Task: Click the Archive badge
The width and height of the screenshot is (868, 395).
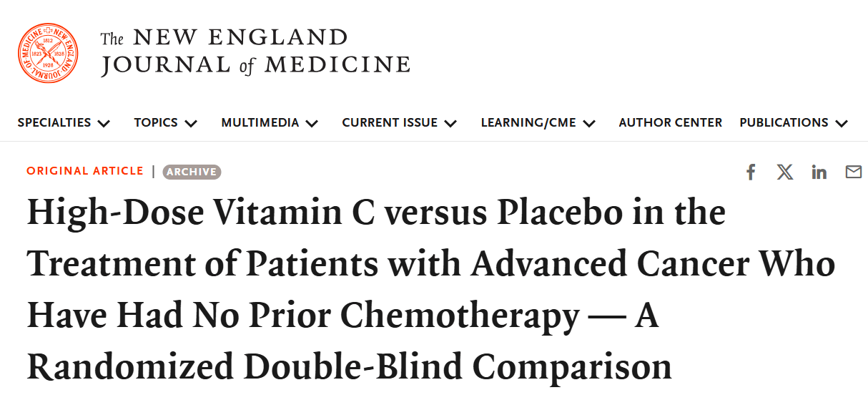Action: click(192, 172)
